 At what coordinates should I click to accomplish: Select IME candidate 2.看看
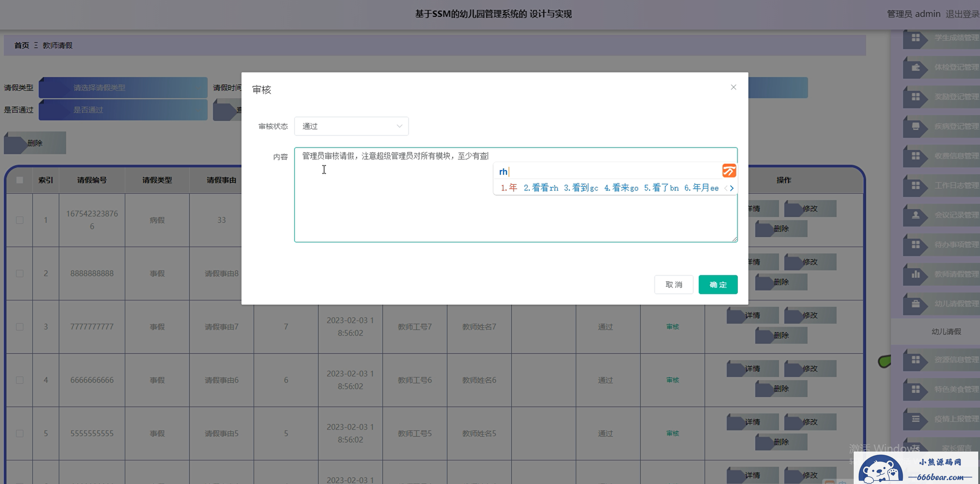(541, 188)
